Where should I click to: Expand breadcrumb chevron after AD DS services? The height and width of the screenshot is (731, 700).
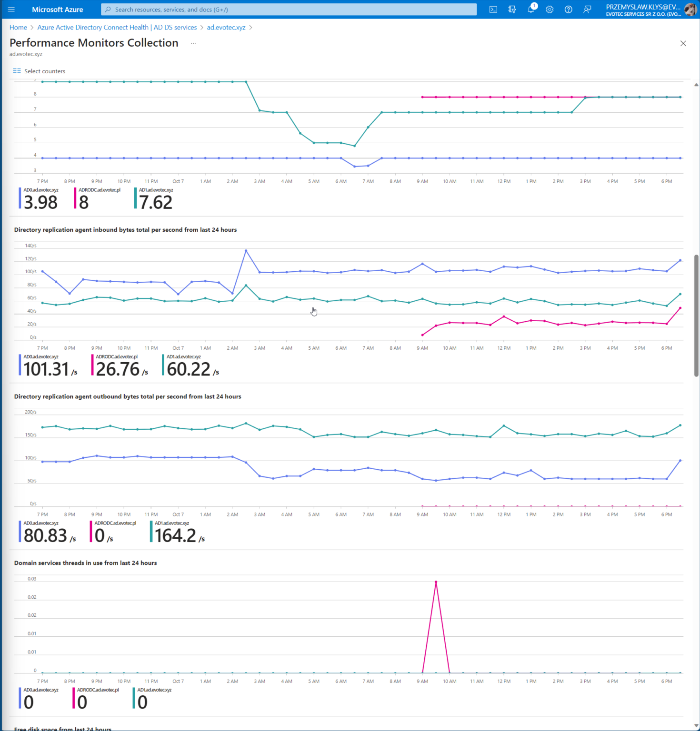pyautogui.click(x=202, y=27)
